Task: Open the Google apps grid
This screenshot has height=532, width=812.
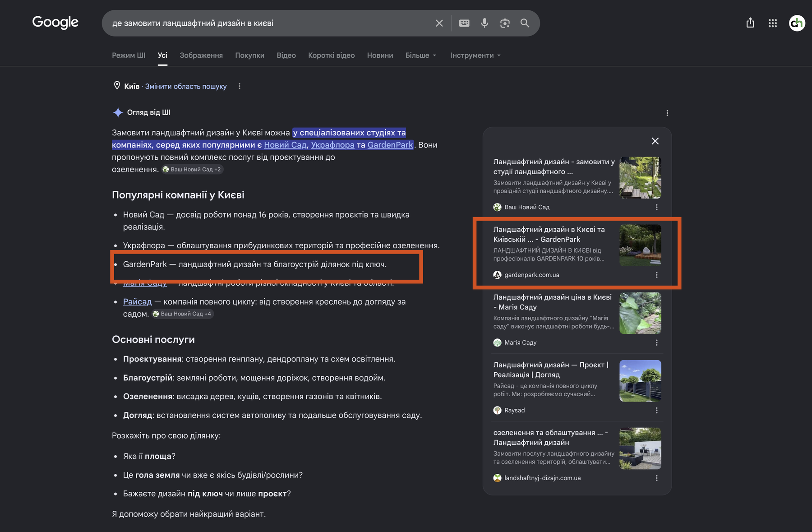Action: (773, 23)
